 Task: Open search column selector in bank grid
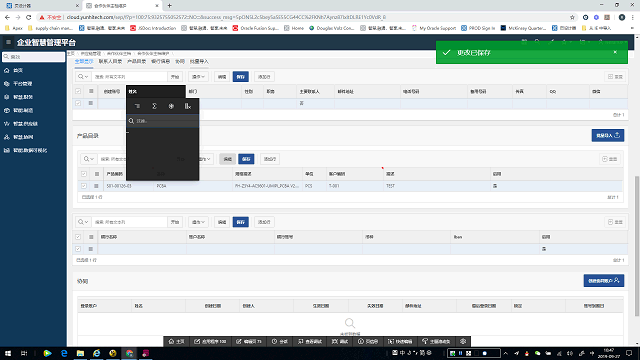click(83, 222)
